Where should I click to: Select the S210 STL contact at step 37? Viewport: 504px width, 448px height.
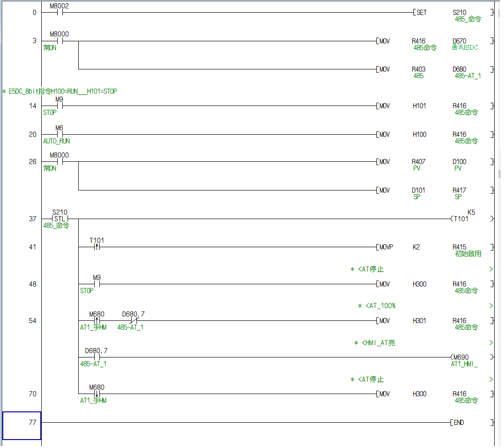point(60,219)
